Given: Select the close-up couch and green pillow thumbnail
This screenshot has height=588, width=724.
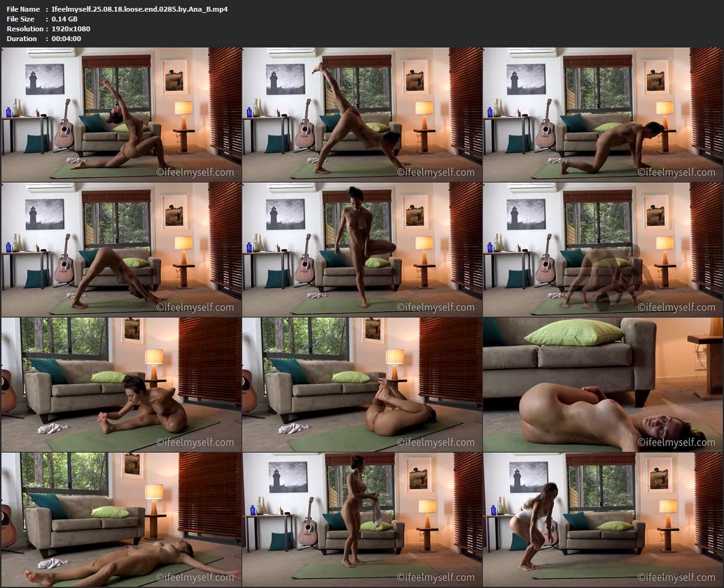Looking at the screenshot, I should (603, 384).
